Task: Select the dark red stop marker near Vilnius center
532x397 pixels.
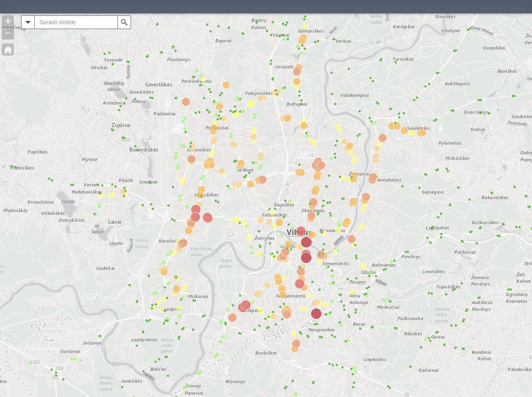Action: pyautogui.click(x=306, y=242)
